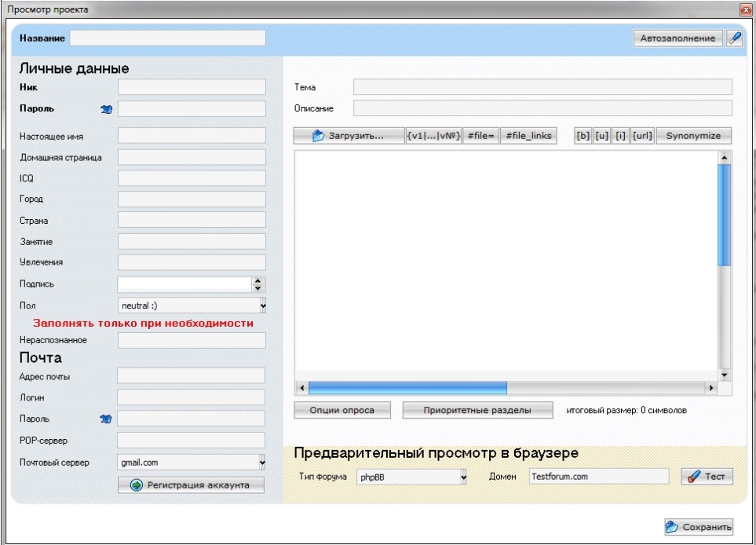The width and height of the screenshot is (756, 545).
Task: Click the icon beside personal Пароль field
Action: 107,109
